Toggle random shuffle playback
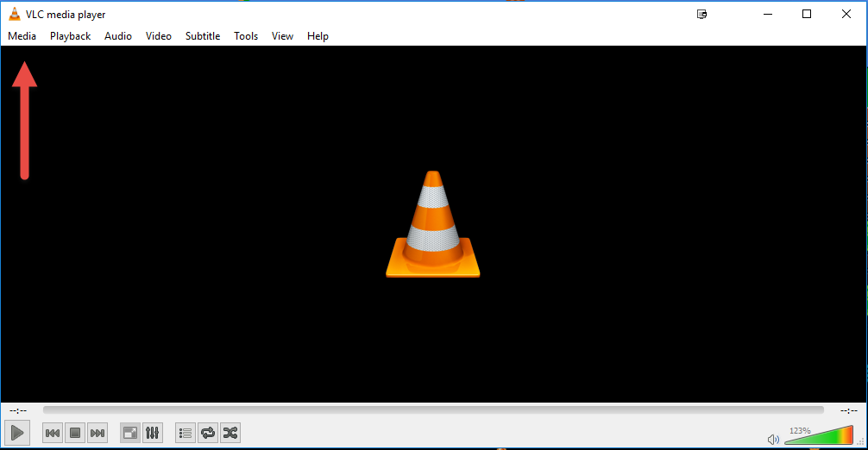The height and width of the screenshot is (450, 868). (x=230, y=433)
